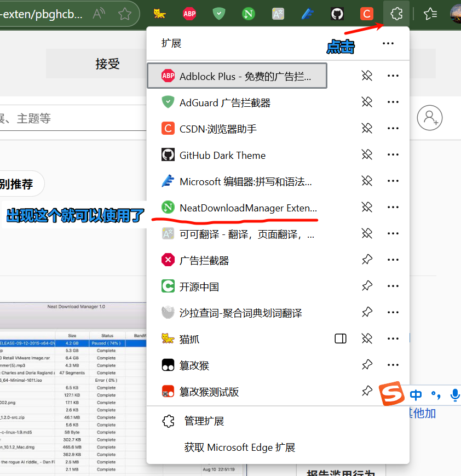Select 猫抓 extension entry

(237, 339)
